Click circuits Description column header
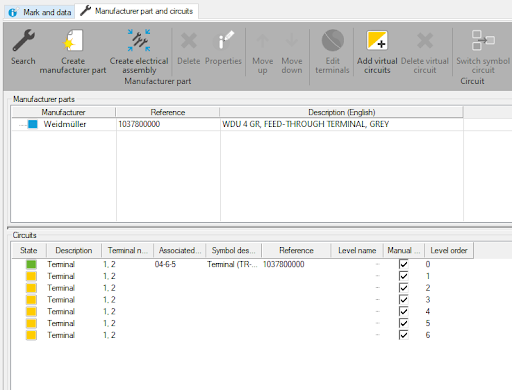 (x=74, y=250)
